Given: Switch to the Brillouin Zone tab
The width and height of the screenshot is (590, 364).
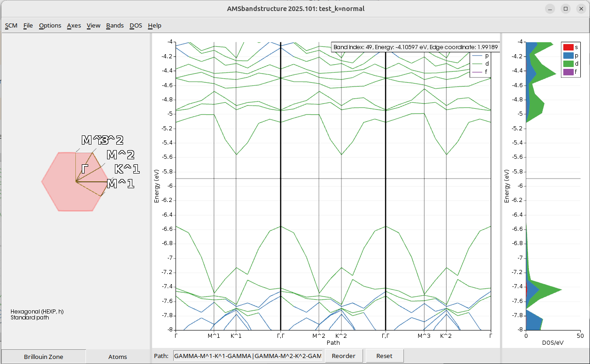Looking at the screenshot, I should pos(44,357).
